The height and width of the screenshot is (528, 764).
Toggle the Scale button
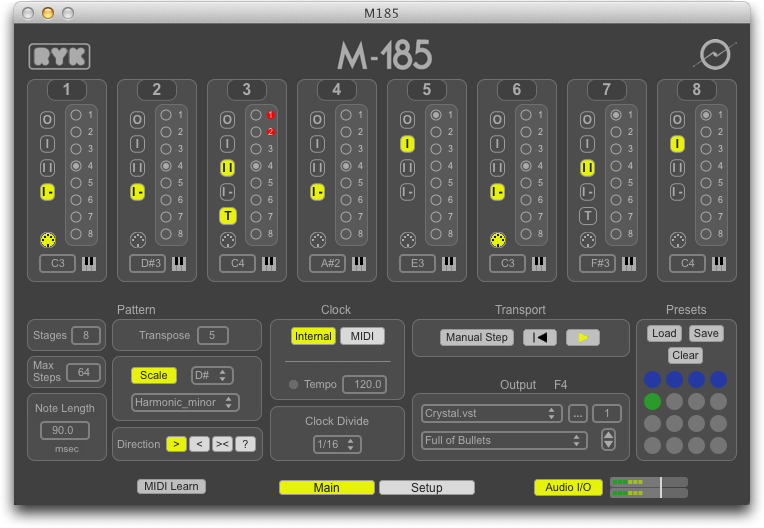[153, 375]
